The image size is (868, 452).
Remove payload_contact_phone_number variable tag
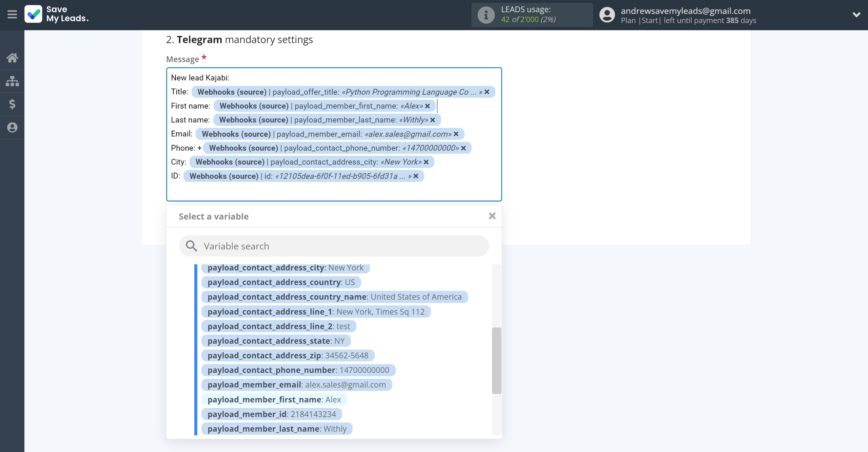coord(463,148)
